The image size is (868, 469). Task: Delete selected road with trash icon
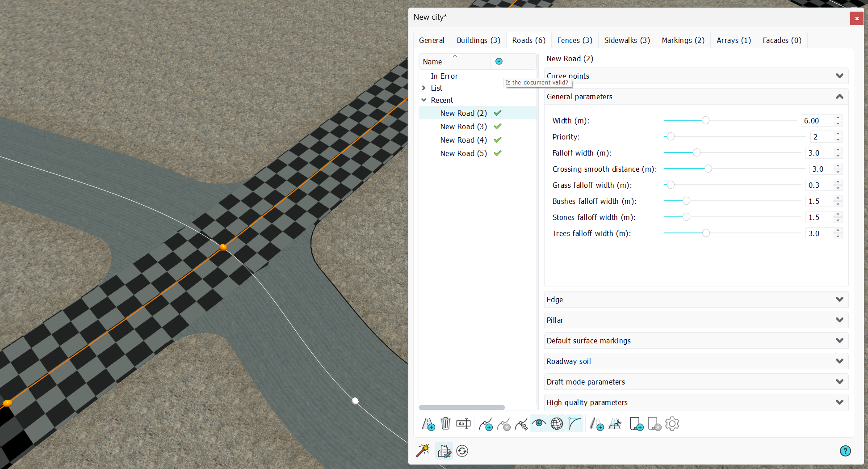pyautogui.click(x=445, y=423)
